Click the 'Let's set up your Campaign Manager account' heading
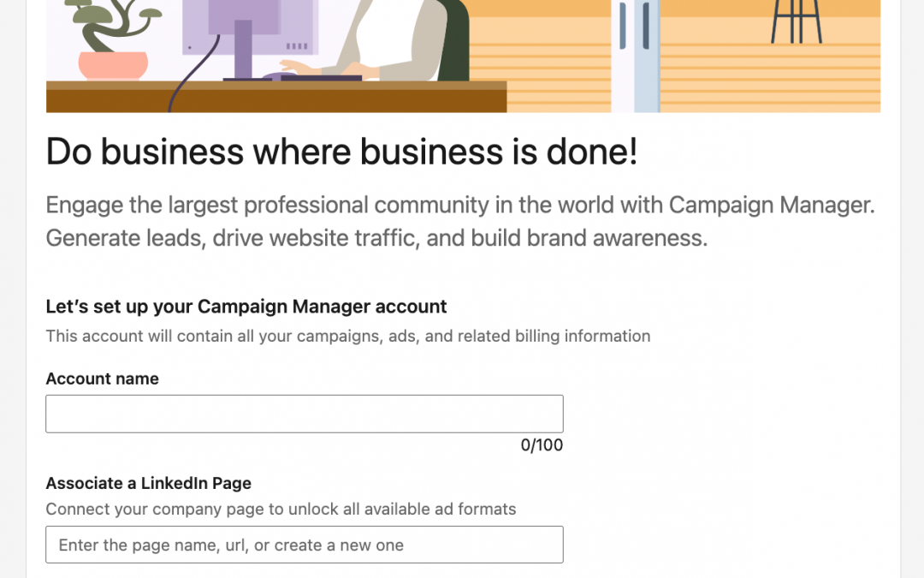 pyautogui.click(x=246, y=306)
